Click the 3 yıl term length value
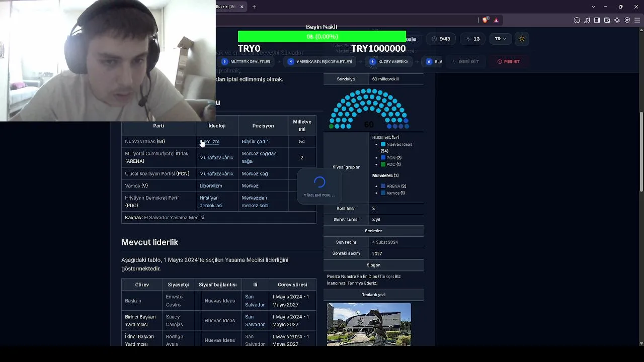Viewport: 644px width, 362px height. click(376, 220)
